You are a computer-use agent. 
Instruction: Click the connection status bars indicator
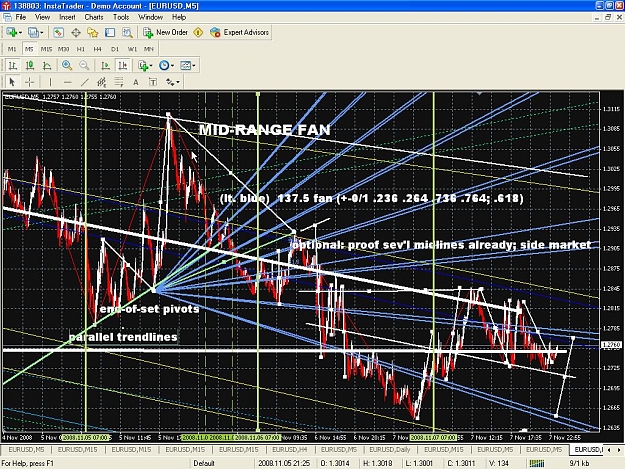pos(537,463)
